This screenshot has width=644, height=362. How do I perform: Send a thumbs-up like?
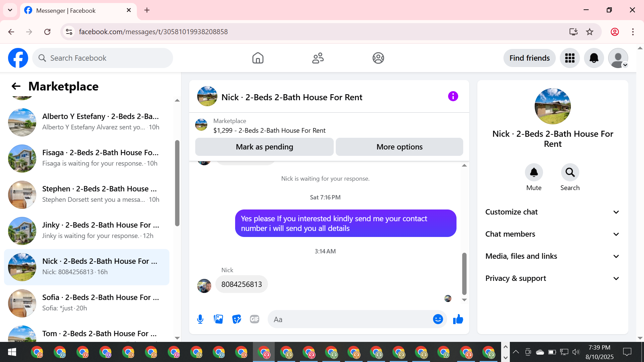(458, 319)
